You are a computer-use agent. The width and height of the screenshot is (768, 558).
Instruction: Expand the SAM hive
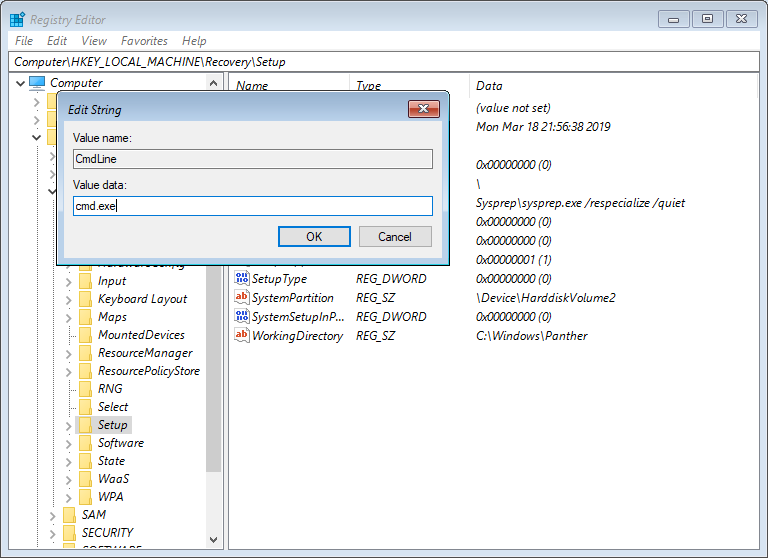(x=52, y=516)
